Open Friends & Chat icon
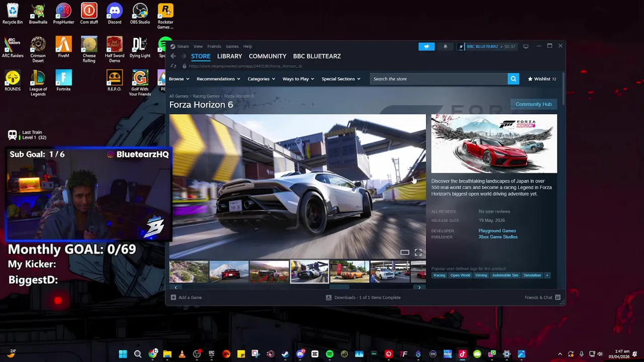The image size is (644, 362). 557,297
